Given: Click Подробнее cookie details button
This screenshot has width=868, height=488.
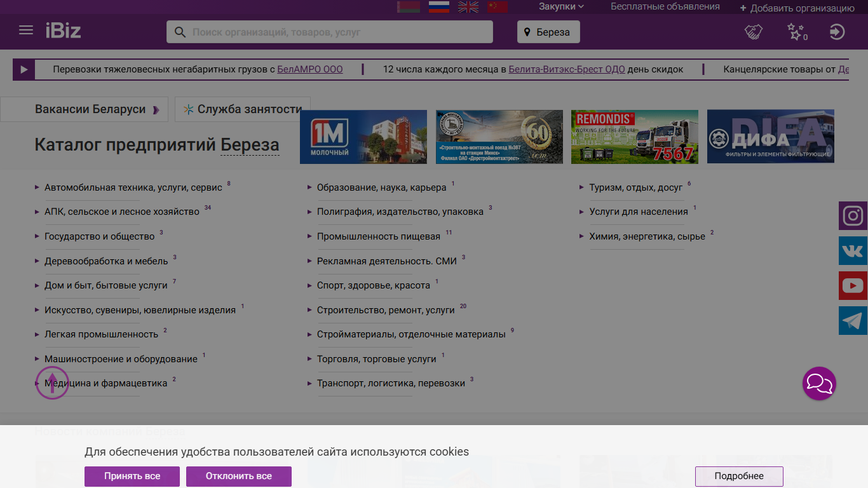Looking at the screenshot, I should point(739,476).
